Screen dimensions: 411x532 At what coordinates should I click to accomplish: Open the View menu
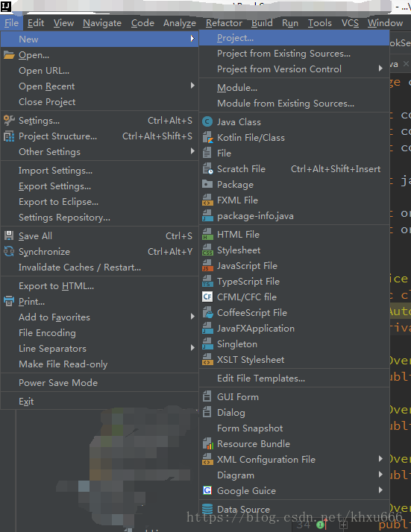point(63,23)
